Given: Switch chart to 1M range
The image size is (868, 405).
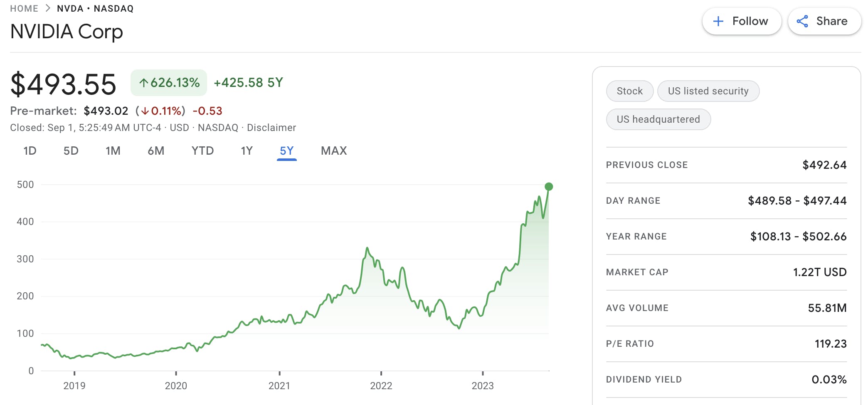Looking at the screenshot, I should click(113, 151).
